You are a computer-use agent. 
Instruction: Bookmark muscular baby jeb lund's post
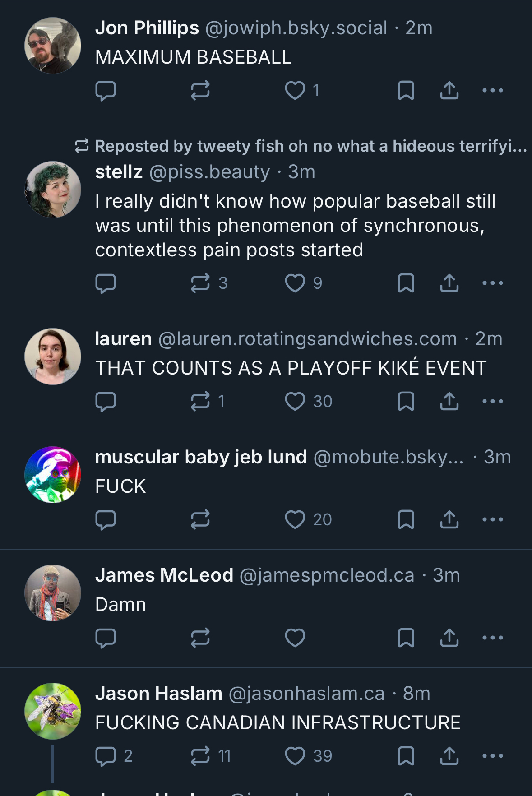pyautogui.click(x=406, y=520)
